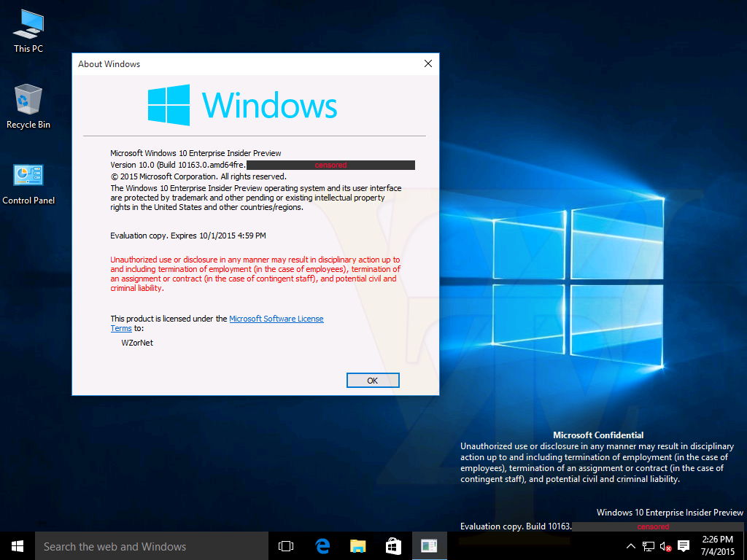747x560 pixels.
Task: Open the Action Center notifications icon
Action: click(x=684, y=546)
